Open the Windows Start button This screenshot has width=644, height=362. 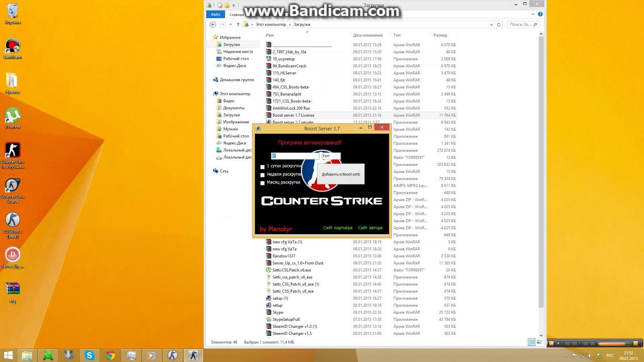[x=8, y=355]
